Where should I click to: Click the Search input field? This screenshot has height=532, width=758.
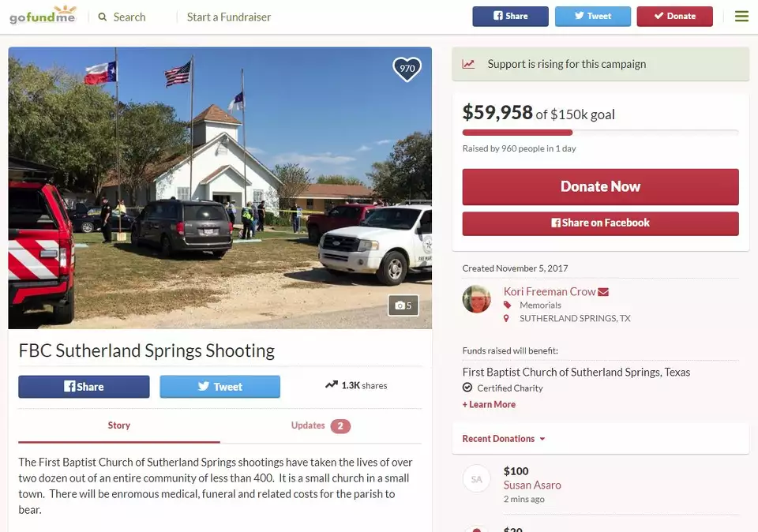pyautogui.click(x=134, y=17)
